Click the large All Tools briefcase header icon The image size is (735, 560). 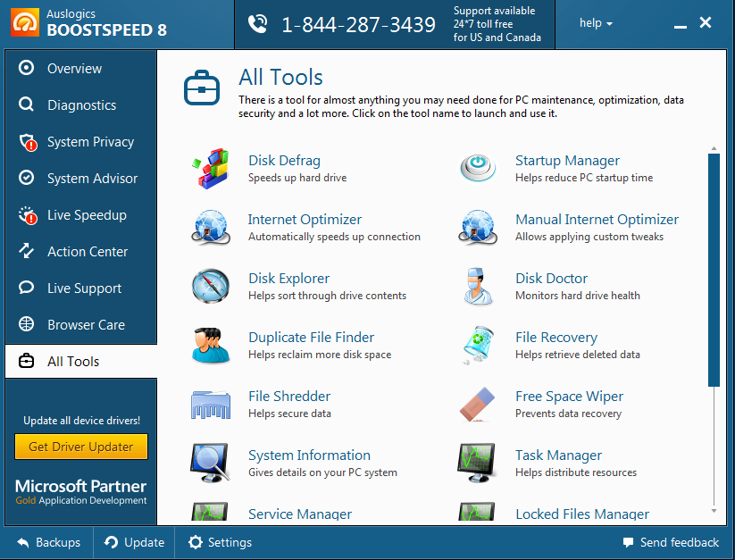pyautogui.click(x=202, y=88)
